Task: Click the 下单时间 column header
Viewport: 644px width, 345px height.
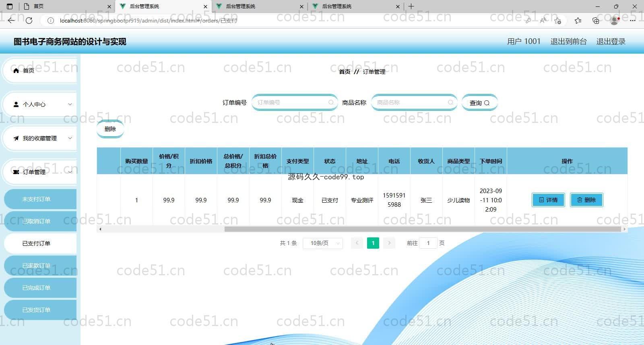Action: tap(491, 161)
